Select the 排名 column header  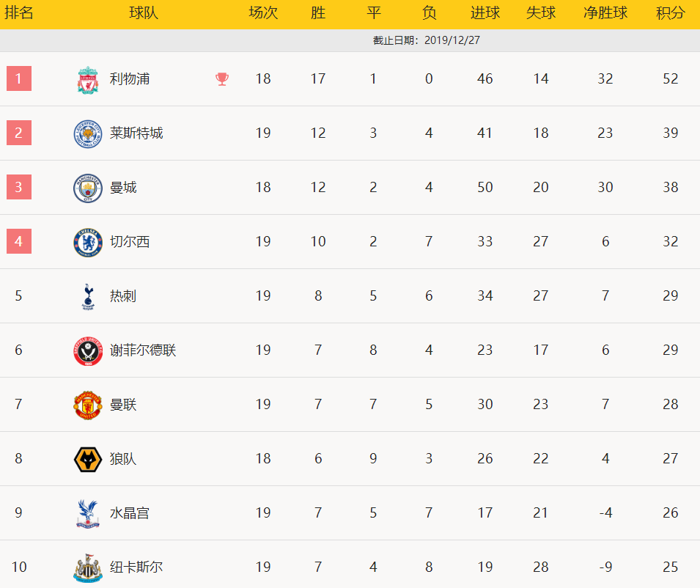coord(19,13)
